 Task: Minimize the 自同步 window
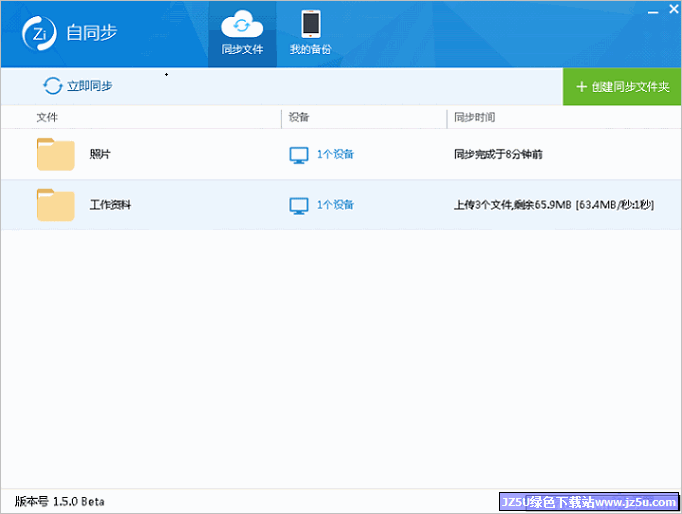[653, 11]
